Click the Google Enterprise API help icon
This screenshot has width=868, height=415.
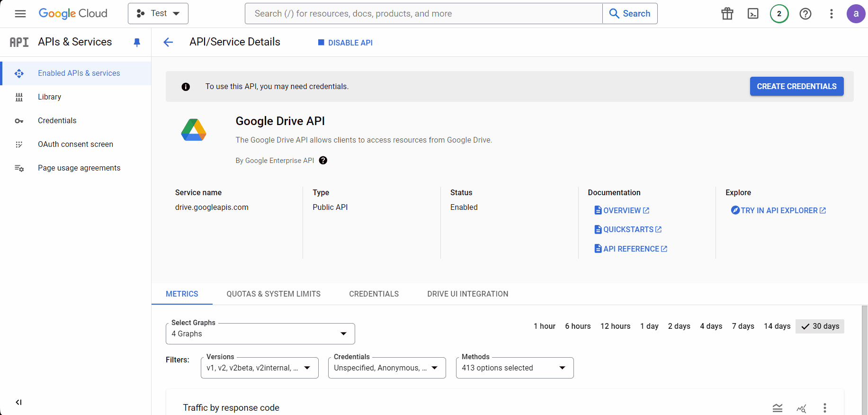point(323,160)
